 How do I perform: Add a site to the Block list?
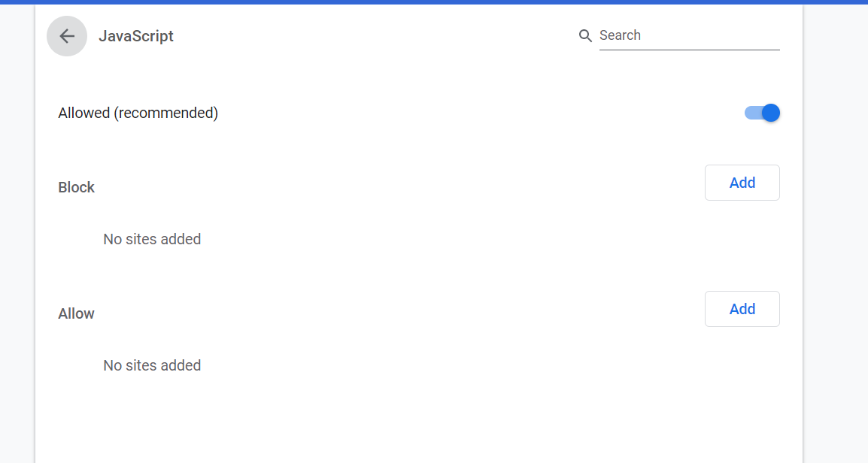(742, 183)
